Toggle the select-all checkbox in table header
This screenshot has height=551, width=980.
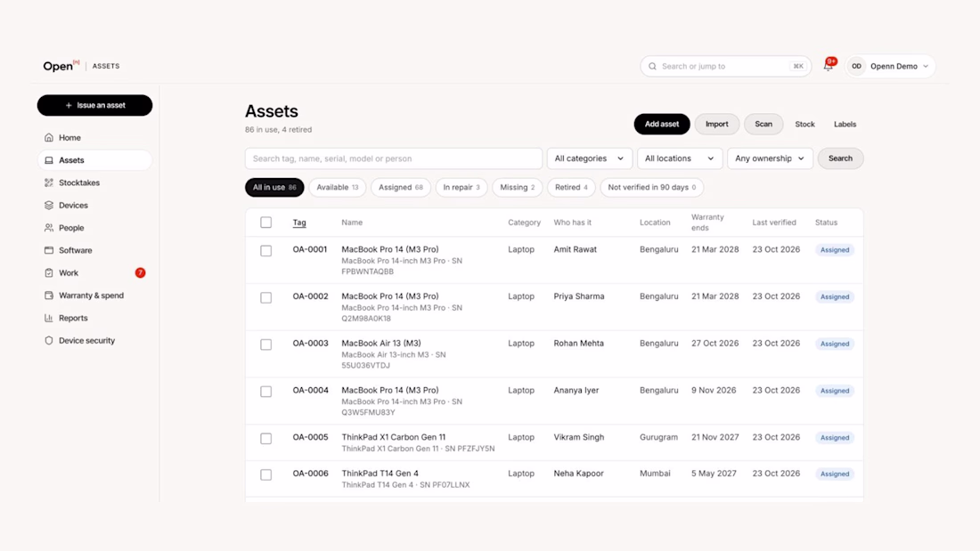(x=266, y=223)
